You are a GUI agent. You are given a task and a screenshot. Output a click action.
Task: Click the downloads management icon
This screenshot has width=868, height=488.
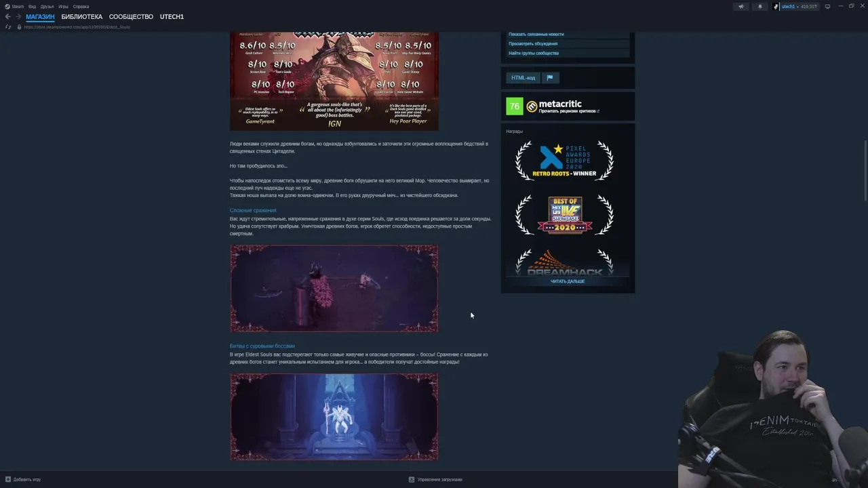(412, 479)
